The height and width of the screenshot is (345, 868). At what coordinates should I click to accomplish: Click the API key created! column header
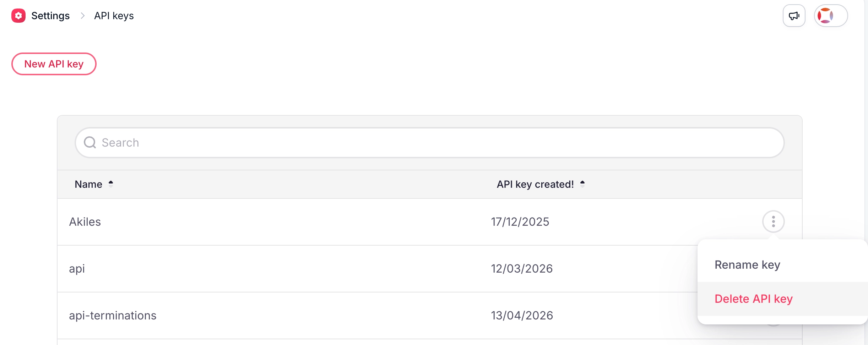[535, 184]
